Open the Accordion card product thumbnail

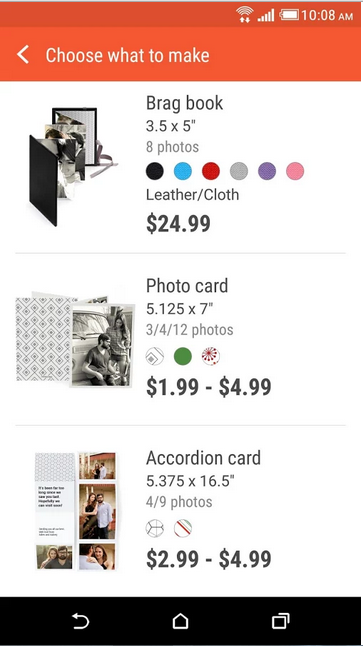[75, 511]
